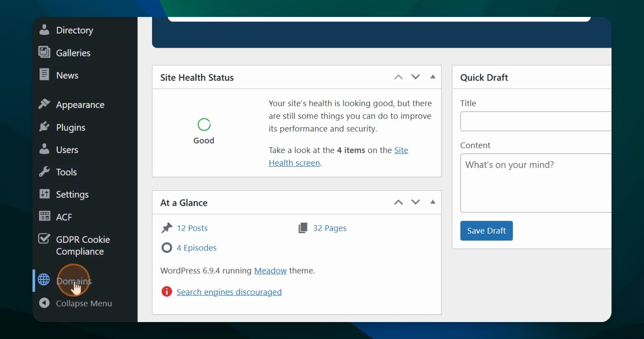Collapse the Site Health Status panel

coord(433,77)
